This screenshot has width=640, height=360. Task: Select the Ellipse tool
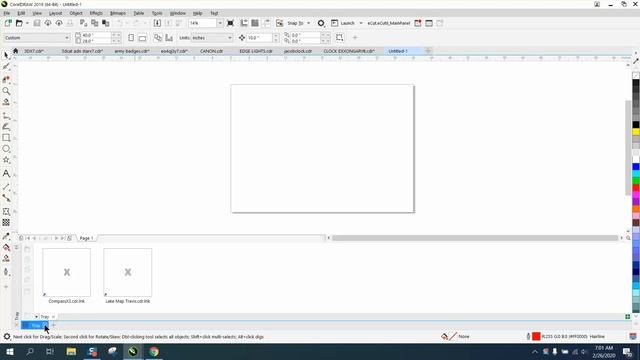coord(6,149)
